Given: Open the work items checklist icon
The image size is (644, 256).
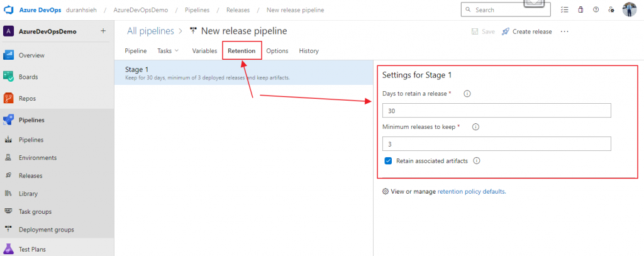Looking at the screenshot, I should coord(565,9).
